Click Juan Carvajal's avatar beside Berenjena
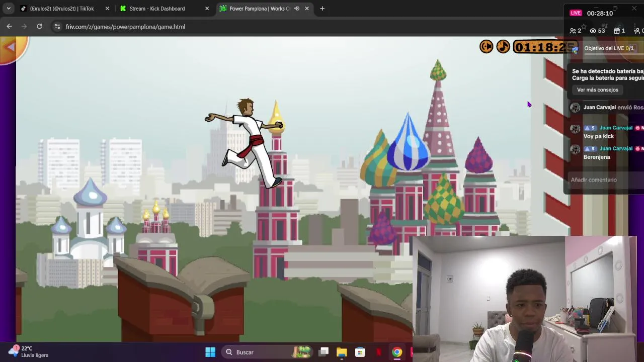The image size is (644, 362). pos(575,149)
